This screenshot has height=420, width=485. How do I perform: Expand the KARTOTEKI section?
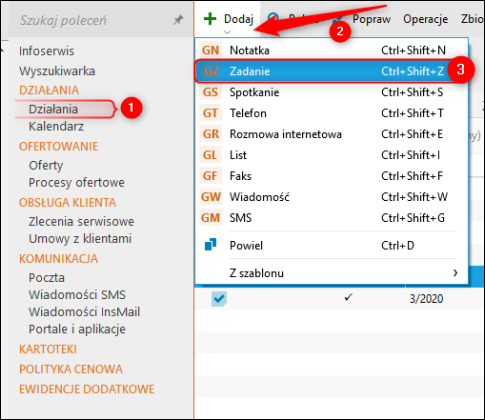click(48, 349)
